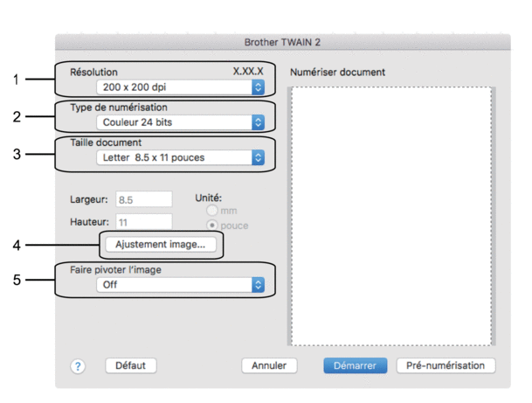Select the pouce unit radio button
532x403 pixels.
pos(212,225)
